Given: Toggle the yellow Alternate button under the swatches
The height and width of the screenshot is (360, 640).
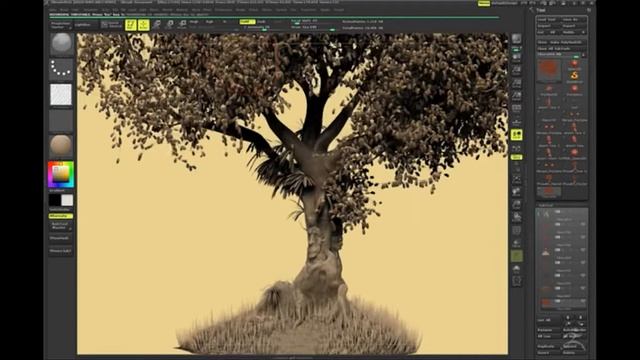Looking at the screenshot, I should (x=61, y=216).
